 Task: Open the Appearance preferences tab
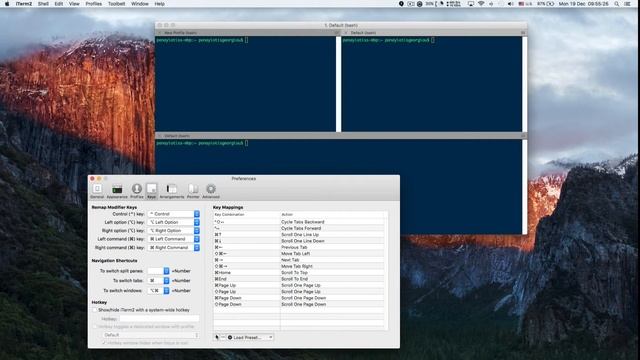[x=117, y=191]
